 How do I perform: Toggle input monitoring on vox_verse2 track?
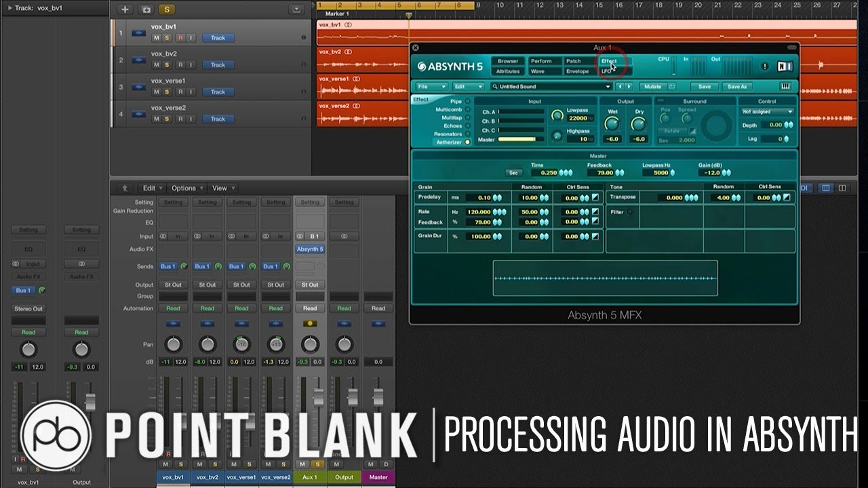pos(191,119)
